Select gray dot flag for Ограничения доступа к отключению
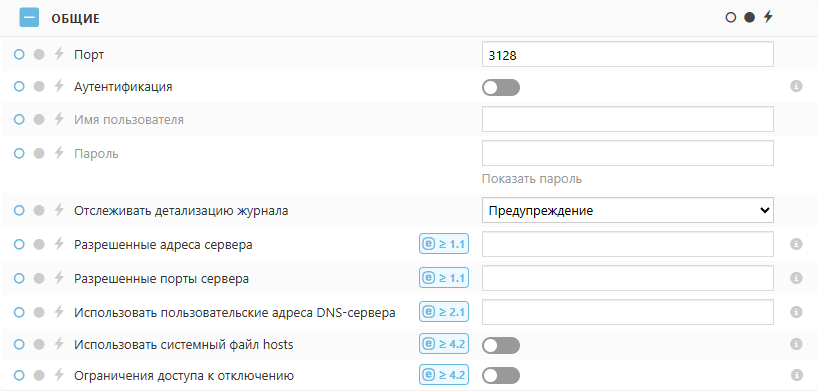The width and height of the screenshot is (818, 391). pyautogui.click(x=39, y=375)
